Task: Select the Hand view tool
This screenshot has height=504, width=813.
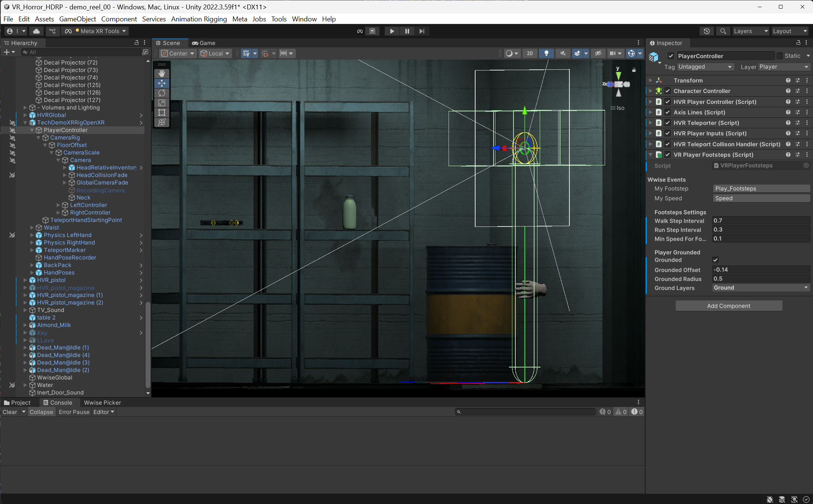Action: [162, 73]
